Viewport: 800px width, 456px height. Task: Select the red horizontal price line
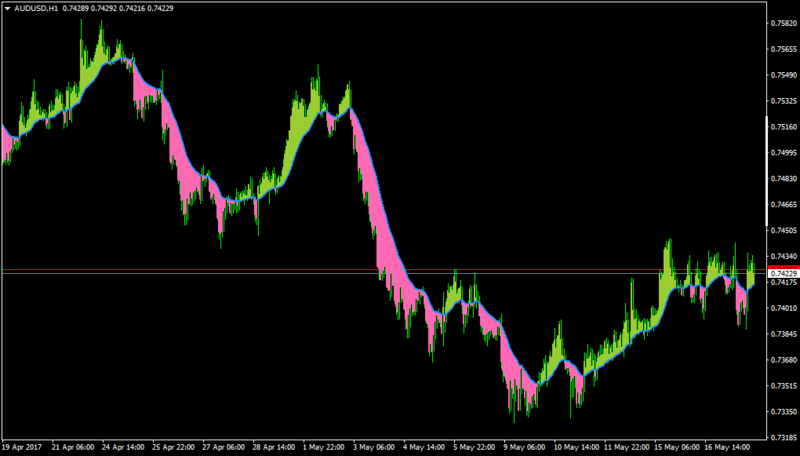(384, 269)
